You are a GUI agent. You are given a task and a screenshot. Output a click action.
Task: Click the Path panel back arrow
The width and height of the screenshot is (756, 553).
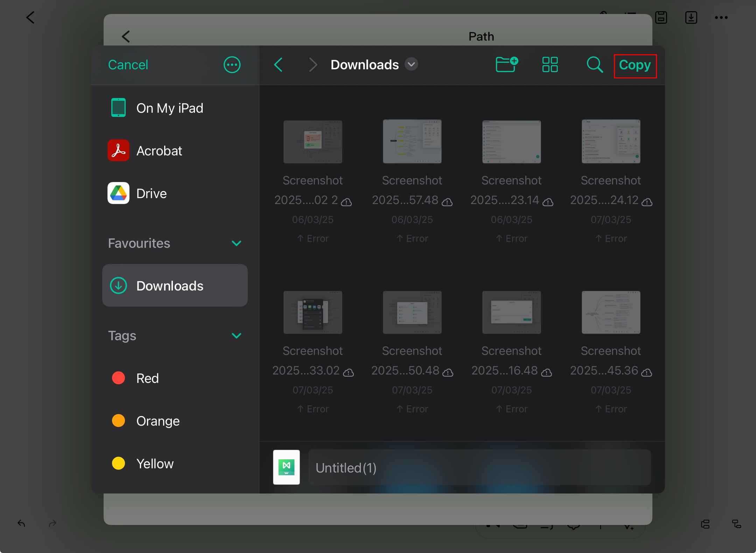(x=126, y=36)
